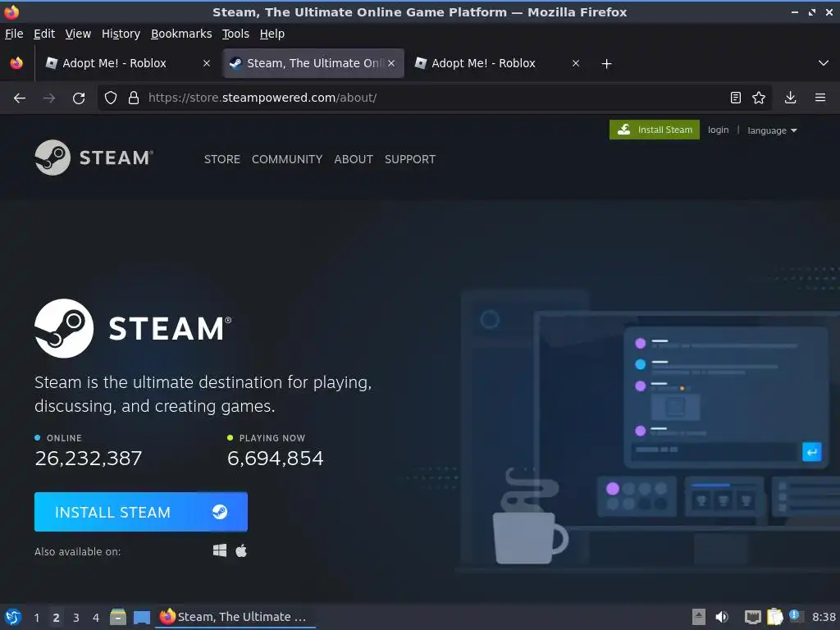Click the Apple macOS platform icon
The width and height of the screenshot is (840, 630).
click(241, 550)
